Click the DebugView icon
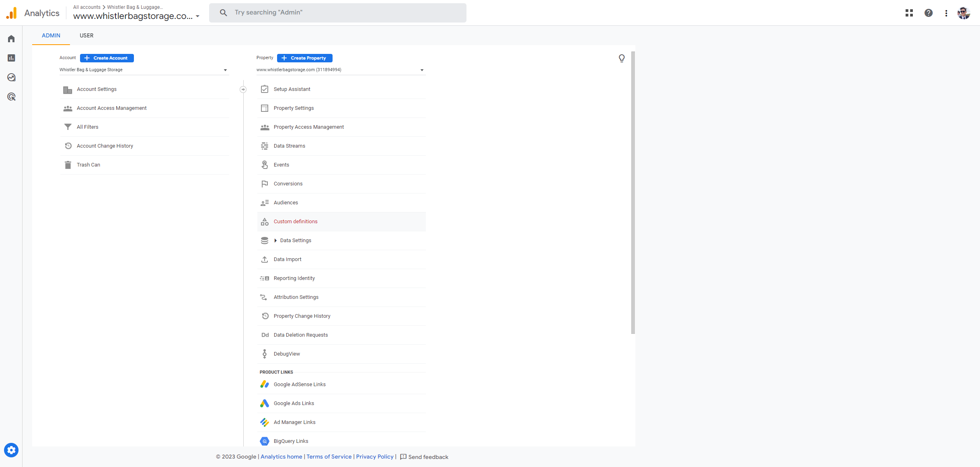 [x=265, y=354]
